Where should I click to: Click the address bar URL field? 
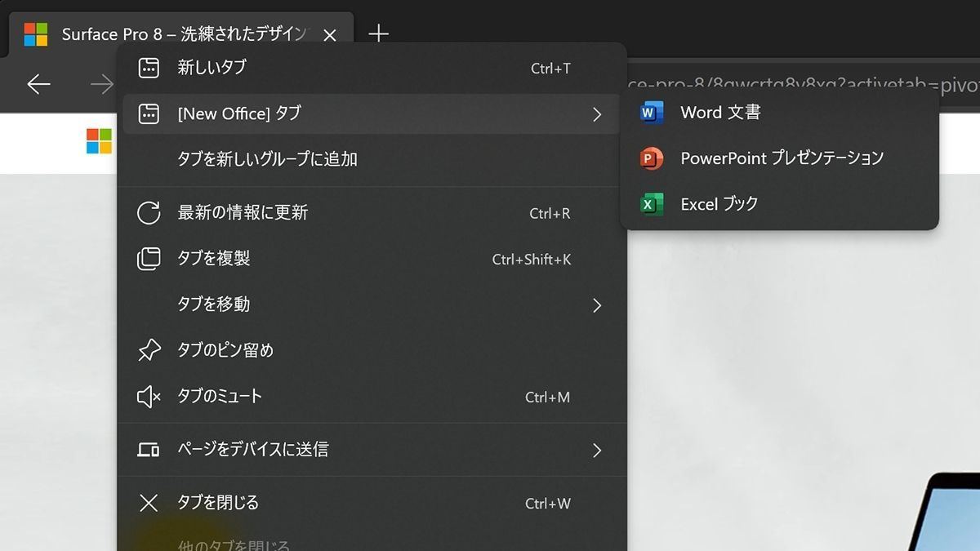[803, 85]
